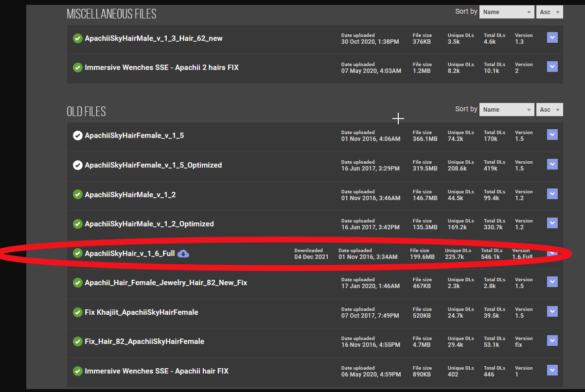
Task: Select the file name ApachiiSkyHairMale_v_1_2_Optimized
Action: tap(149, 224)
